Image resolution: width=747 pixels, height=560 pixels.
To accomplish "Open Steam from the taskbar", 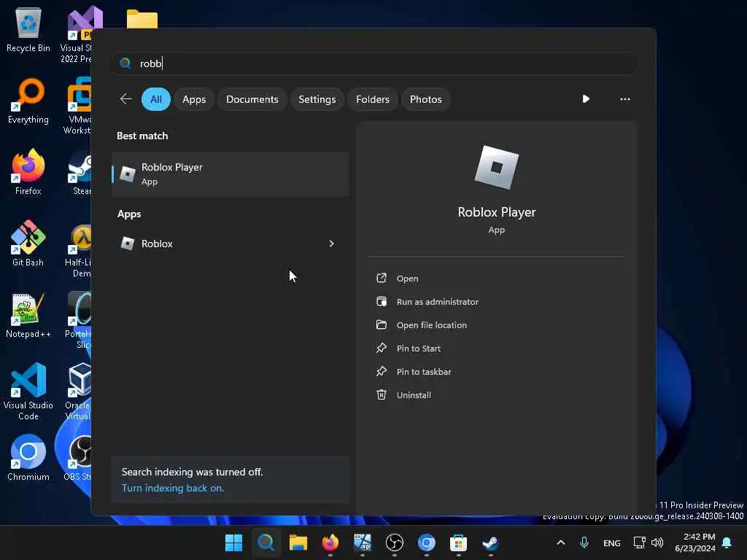I will 491,542.
